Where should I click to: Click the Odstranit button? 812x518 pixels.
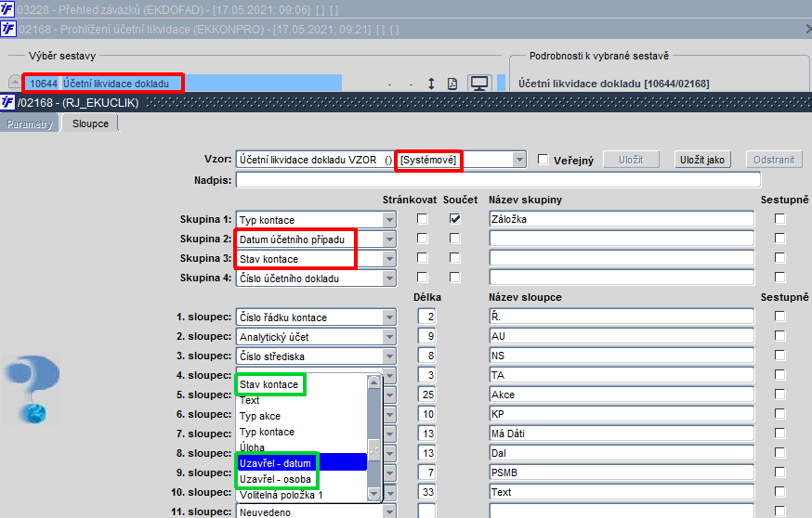click(x=774, y=160)
